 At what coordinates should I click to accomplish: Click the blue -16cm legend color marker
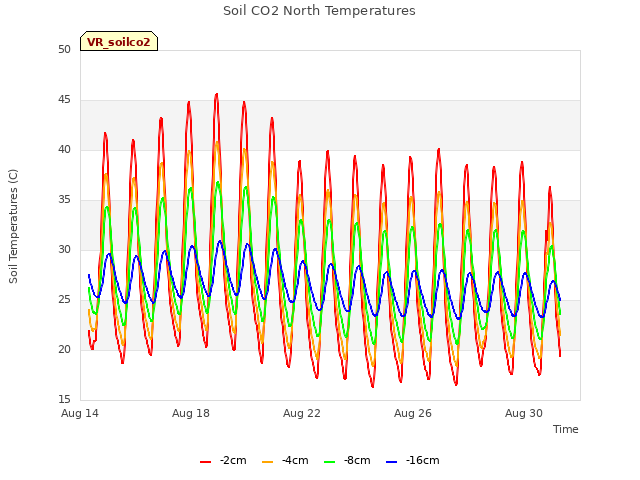pyautogui.click(x=391, y=462)
